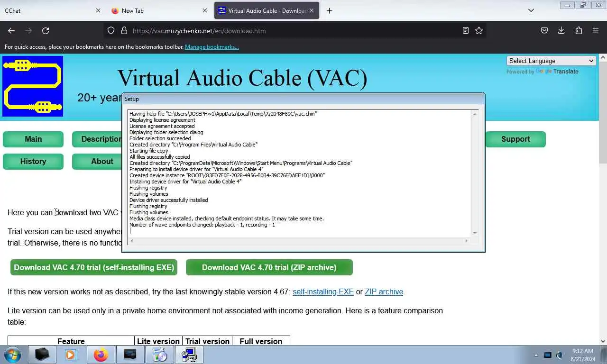The width and height of the screenshot is (607, 364).
Task: Open the disc utility taskbar icon
Action: (x=160, y=355)
